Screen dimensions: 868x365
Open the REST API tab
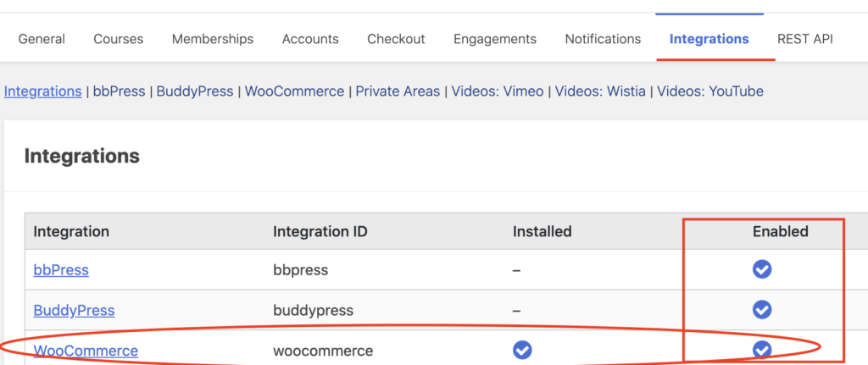pos(805,39)
